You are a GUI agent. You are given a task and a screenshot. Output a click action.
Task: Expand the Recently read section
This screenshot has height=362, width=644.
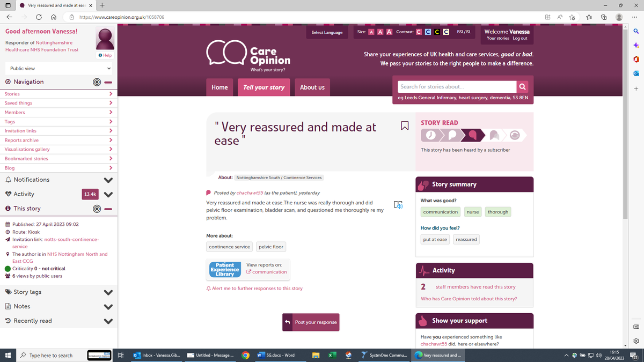tap(108, 322)
